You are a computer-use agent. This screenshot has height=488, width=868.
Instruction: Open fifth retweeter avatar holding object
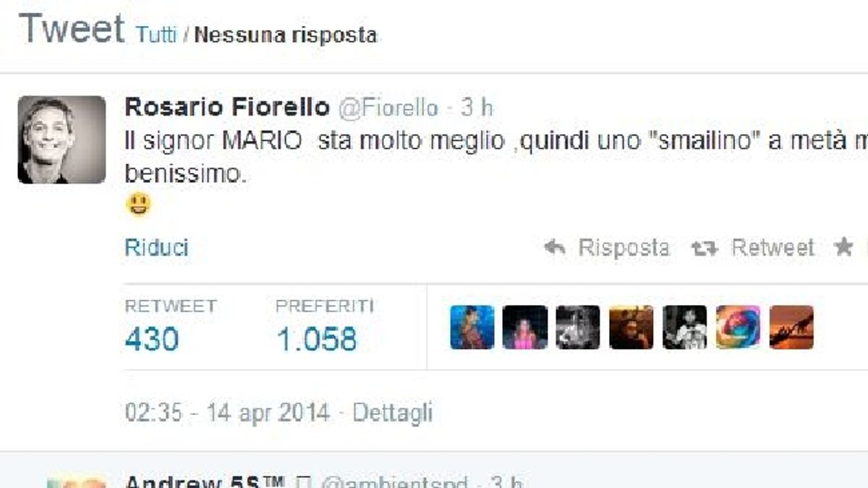click(x=685, y=327)
